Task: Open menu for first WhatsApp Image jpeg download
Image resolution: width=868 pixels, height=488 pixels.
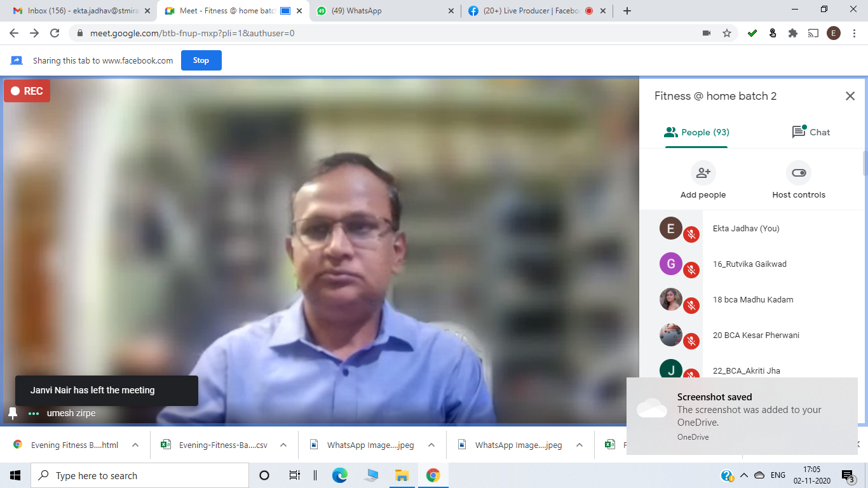Action: click(x=431, y=445)
